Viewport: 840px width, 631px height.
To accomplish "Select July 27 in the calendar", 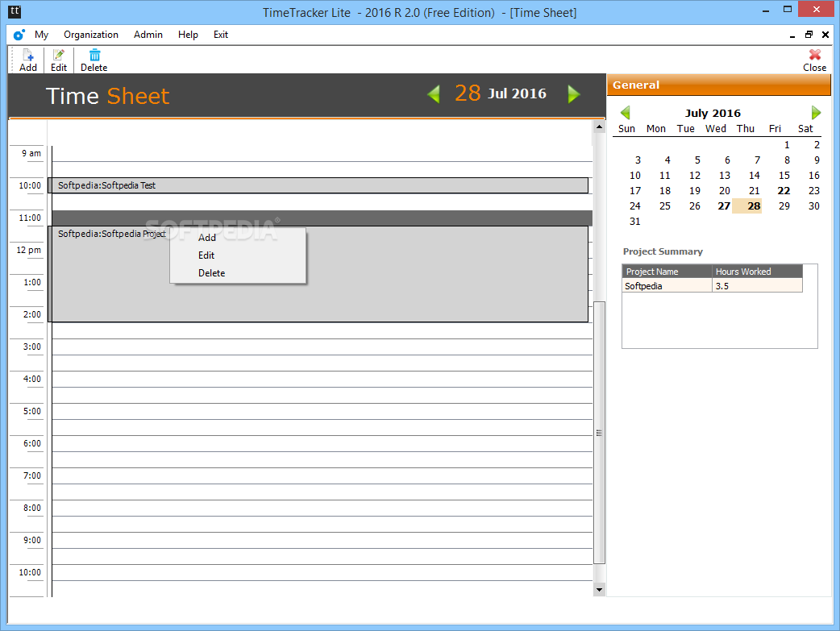I will point(724,206).
